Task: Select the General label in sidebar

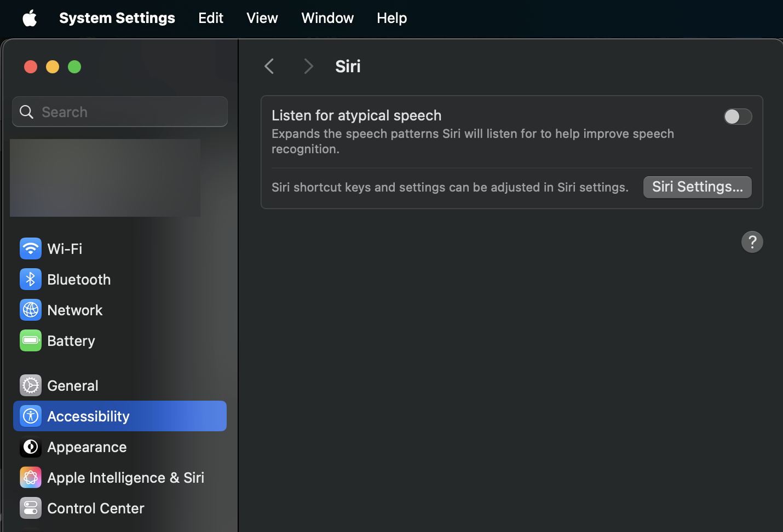Action: click(x=73, y=385)
